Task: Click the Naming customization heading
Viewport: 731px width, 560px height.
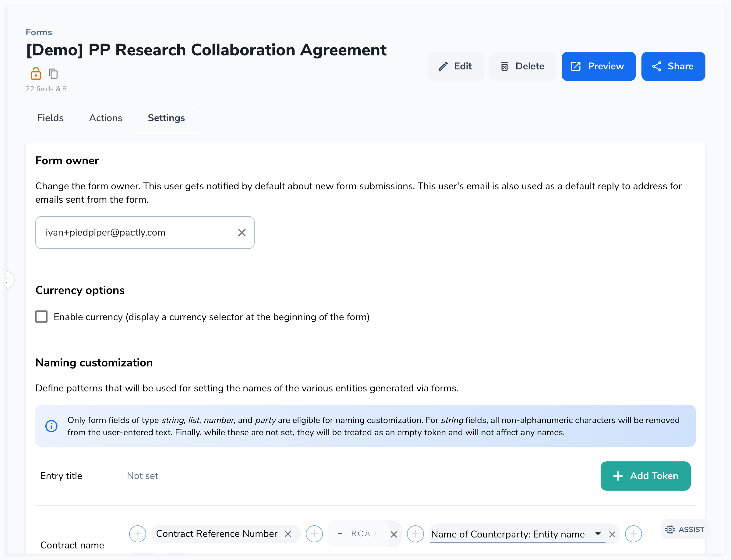Action: point(94,363)
